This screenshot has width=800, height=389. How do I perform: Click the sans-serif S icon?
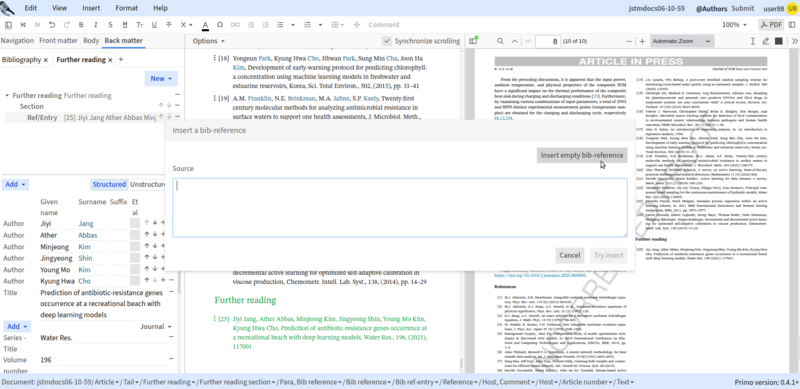pos(110,25)
